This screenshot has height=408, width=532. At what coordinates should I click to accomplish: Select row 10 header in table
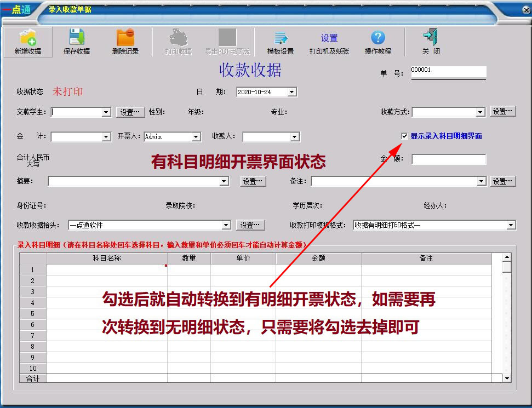[33, 369]
